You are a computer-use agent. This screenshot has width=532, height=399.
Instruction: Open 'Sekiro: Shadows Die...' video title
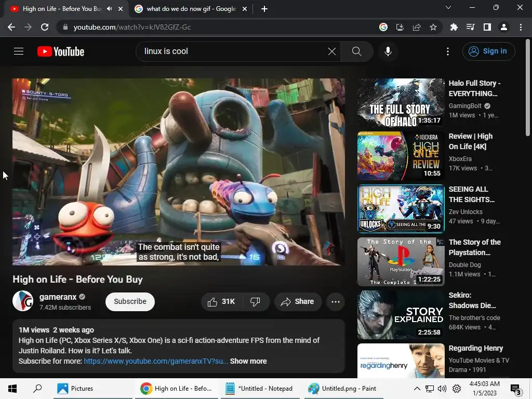point(472,300)
